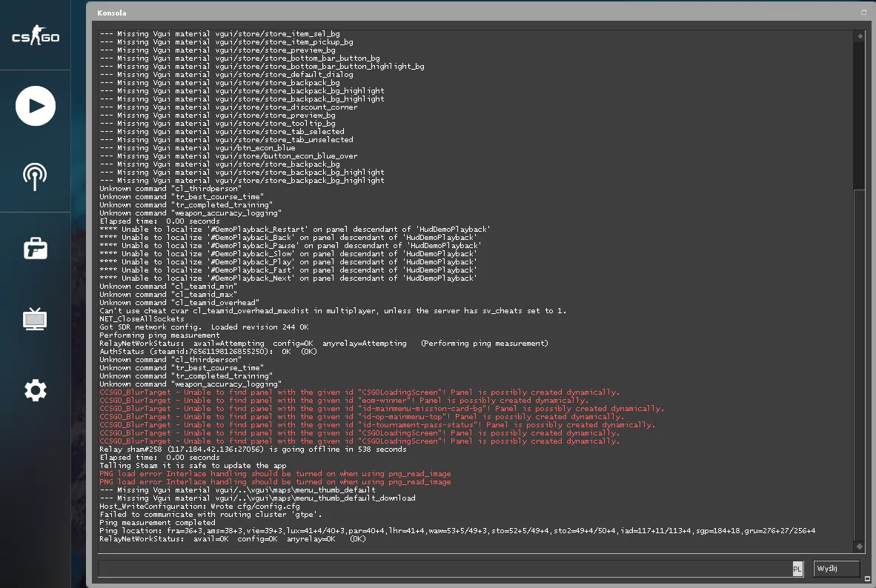The image size is (876, 588).
Task: Open the Play menu from the sidebar
Action: [35, 106]
